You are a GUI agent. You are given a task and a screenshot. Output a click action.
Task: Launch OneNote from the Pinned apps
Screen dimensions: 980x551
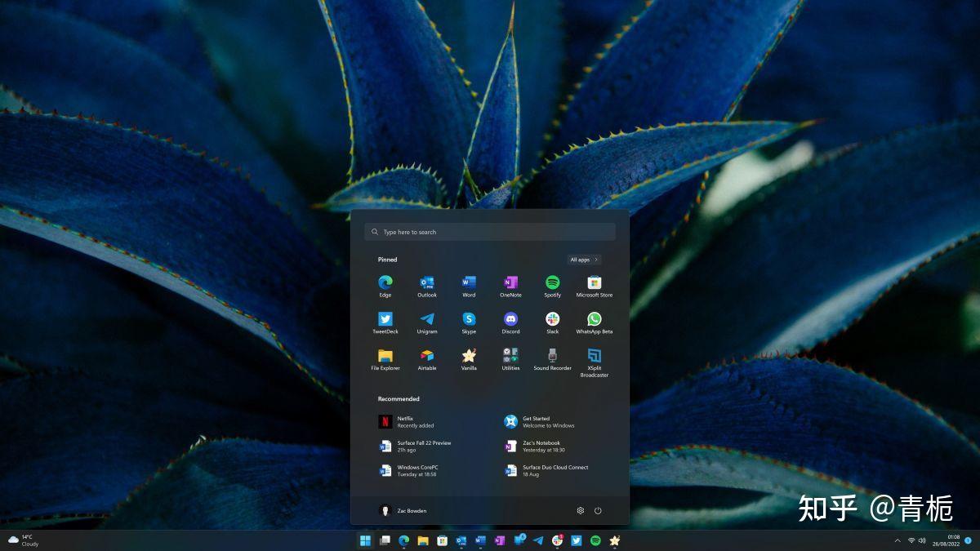coord(510,286)
